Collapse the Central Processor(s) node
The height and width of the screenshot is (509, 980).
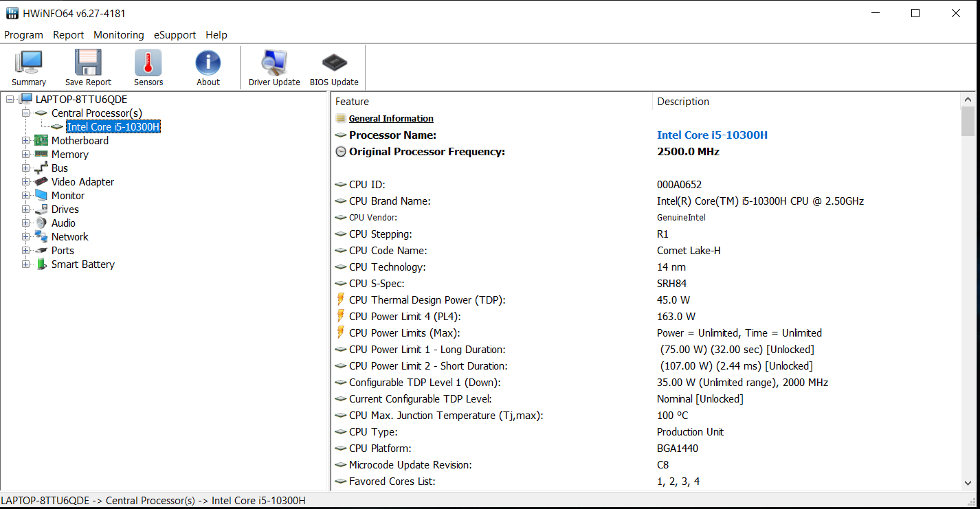click(x=26, y=113)
